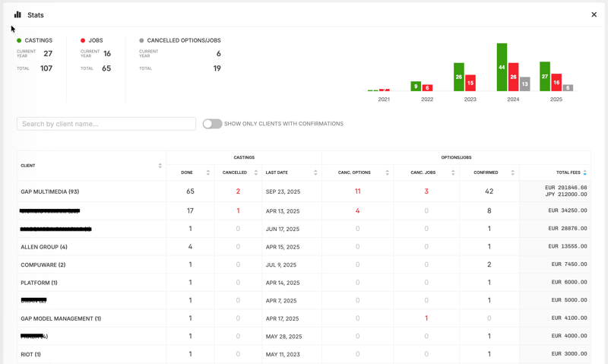Viewport: 608px width, 364px height.
Task: Select the red 2023 jobs bar
Action: (x=470, y=83)
